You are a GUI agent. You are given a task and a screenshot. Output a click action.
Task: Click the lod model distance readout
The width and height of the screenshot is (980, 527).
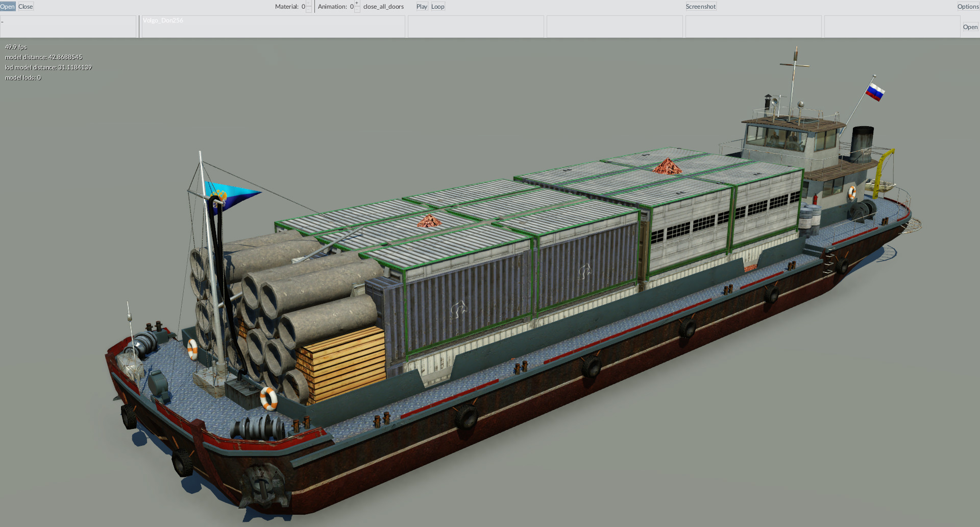point(48,67)
